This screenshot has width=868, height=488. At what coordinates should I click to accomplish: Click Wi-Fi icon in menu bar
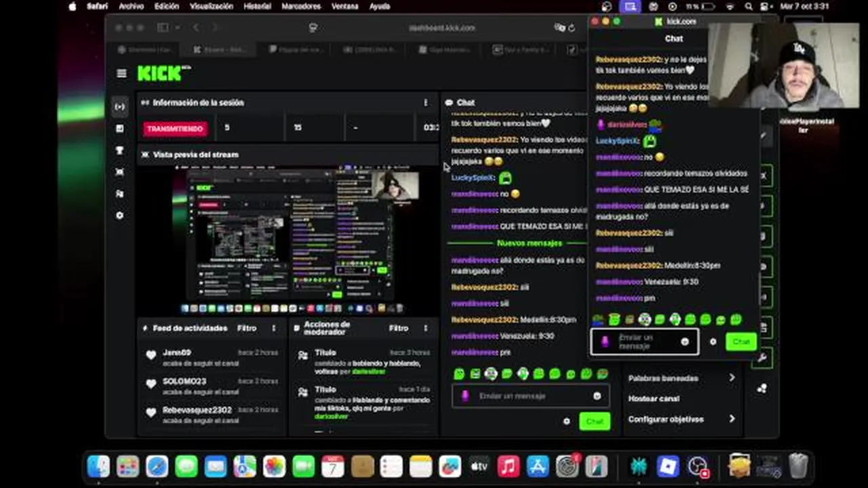coord(730,6)
